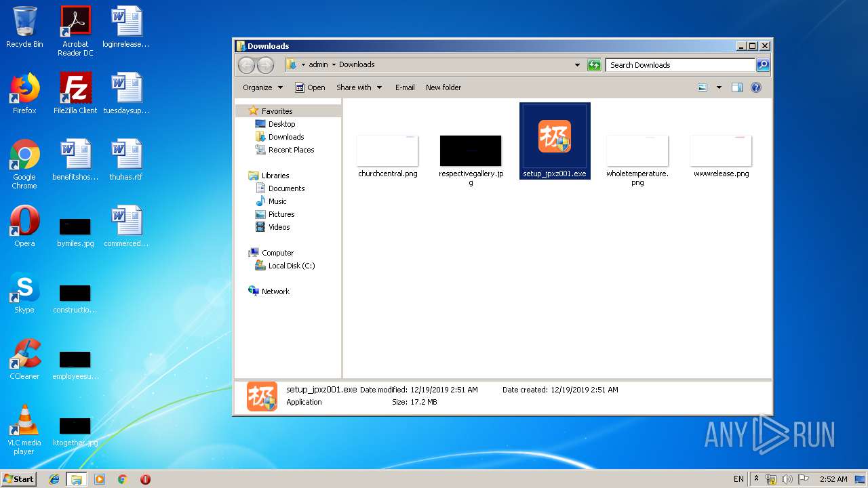This screenshot has width=868, height=488.
Task: Select loginrelease Word document on desktop
Action: (x=126, y=27)
